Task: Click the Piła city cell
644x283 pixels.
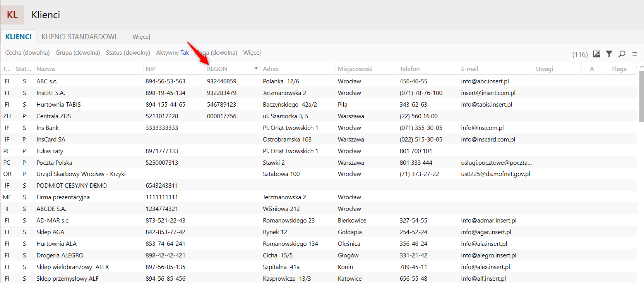Action: click(x=343, y=105)
